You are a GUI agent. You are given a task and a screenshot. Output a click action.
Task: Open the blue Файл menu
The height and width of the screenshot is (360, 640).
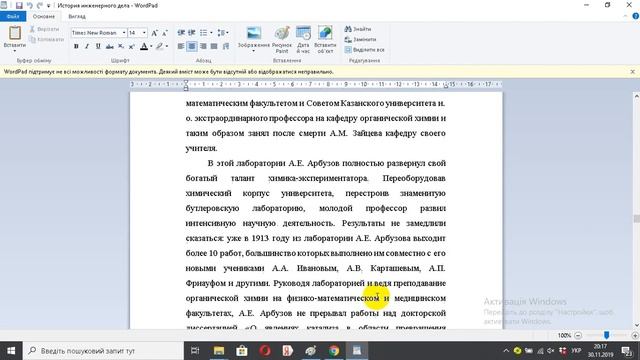point(13,16)
